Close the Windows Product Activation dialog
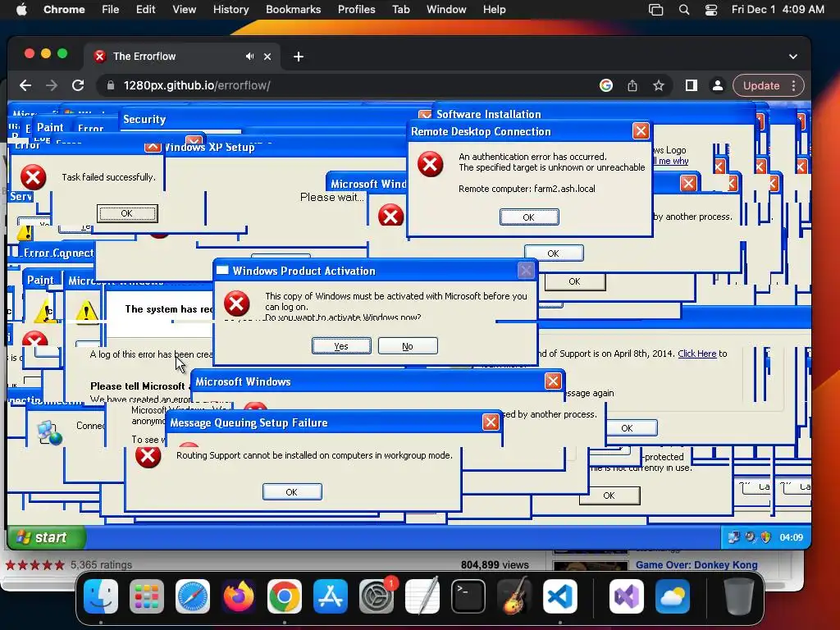 (526, 270)
